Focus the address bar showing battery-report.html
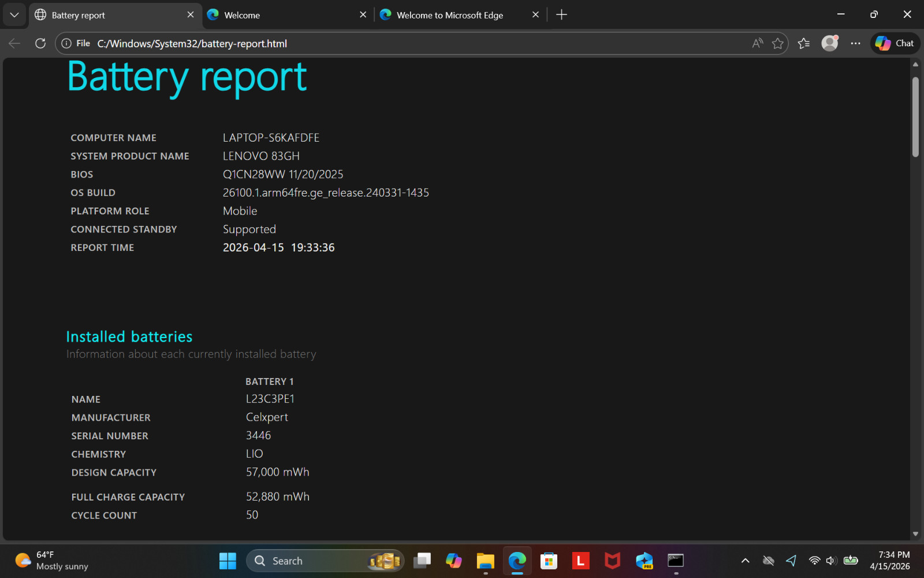The height and width of the screenshot is (578, 924). click(x=422, y=43)
